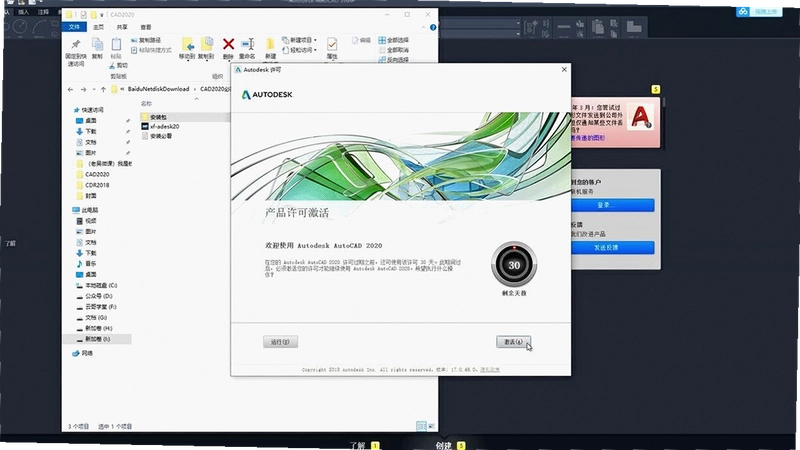The height and width of the screenshot is (450, 800).
Task: Click 粘贴快捷方式 in the clipboard group
Action: click(x=151, y=50)
